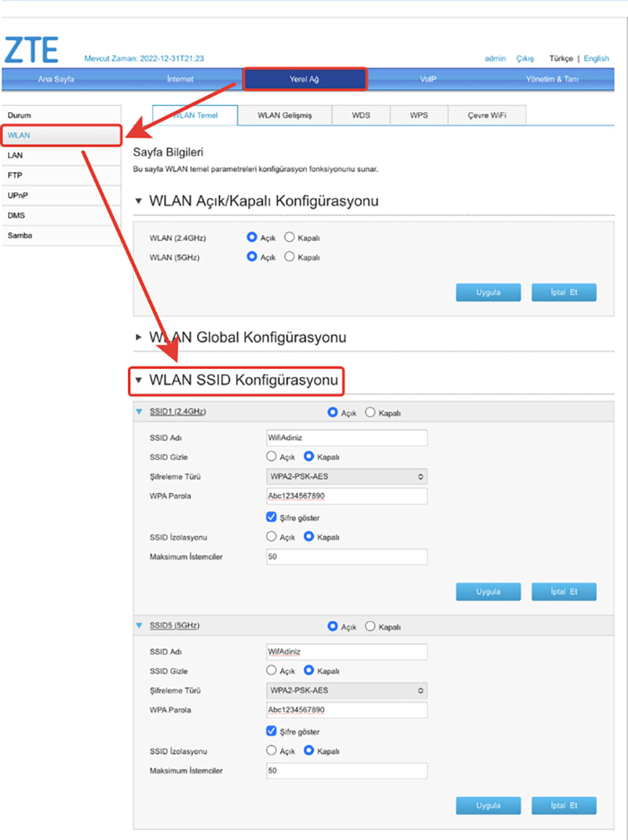Collapse the SSID5 (5GHz) triangle icon
This screenshot has height=840, width=628.
(x=140, y=626)
